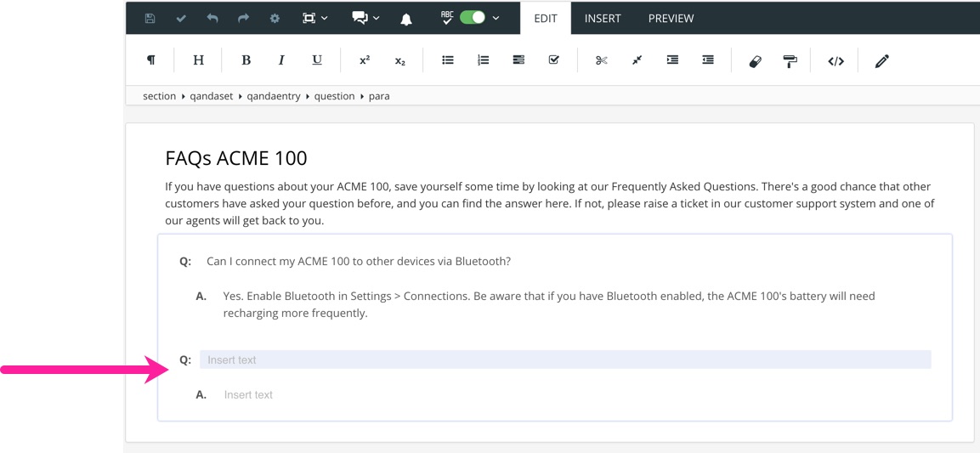The image size is (980, 453).
Task: Insert a bulleted list
Action: click(x=448, y=60)
